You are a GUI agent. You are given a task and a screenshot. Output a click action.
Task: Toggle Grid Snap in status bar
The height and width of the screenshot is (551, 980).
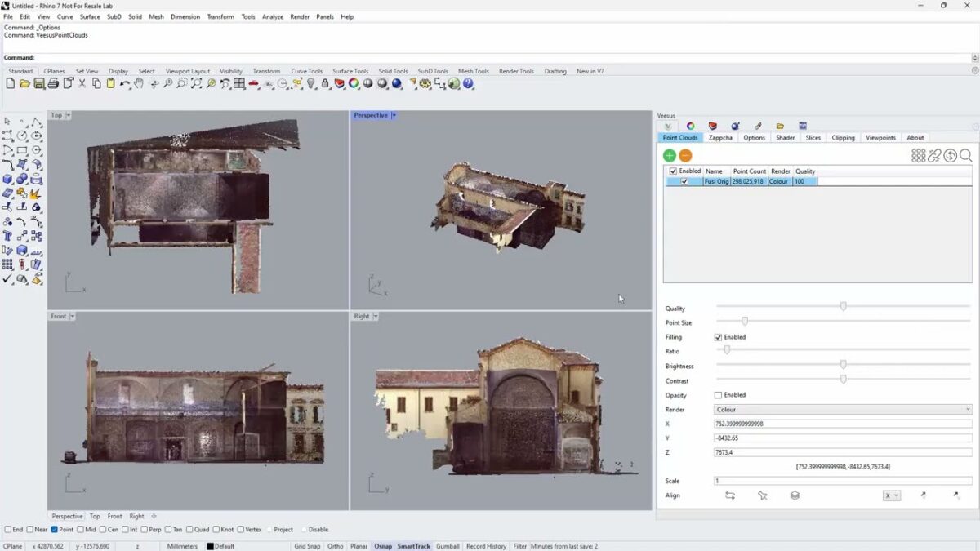307,546
